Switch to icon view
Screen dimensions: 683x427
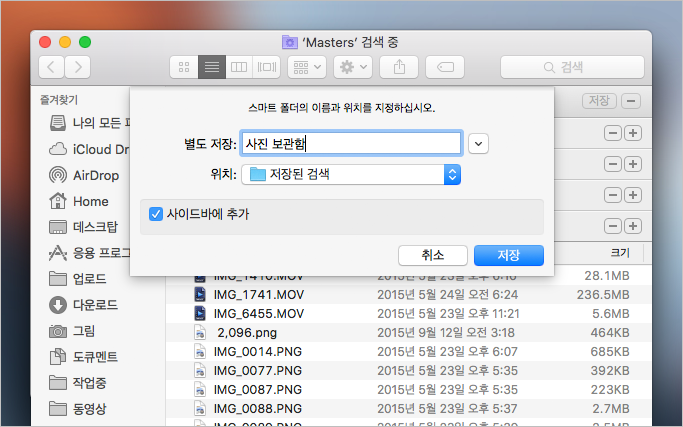point(184,67)
